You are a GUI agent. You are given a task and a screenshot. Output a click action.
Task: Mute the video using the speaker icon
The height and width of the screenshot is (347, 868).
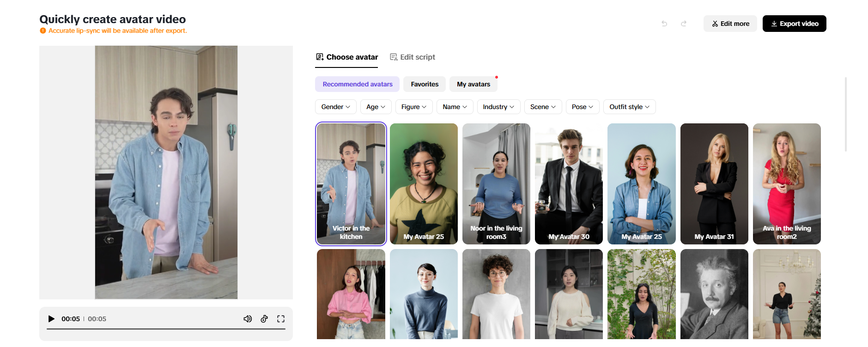[x=248, y=319]
